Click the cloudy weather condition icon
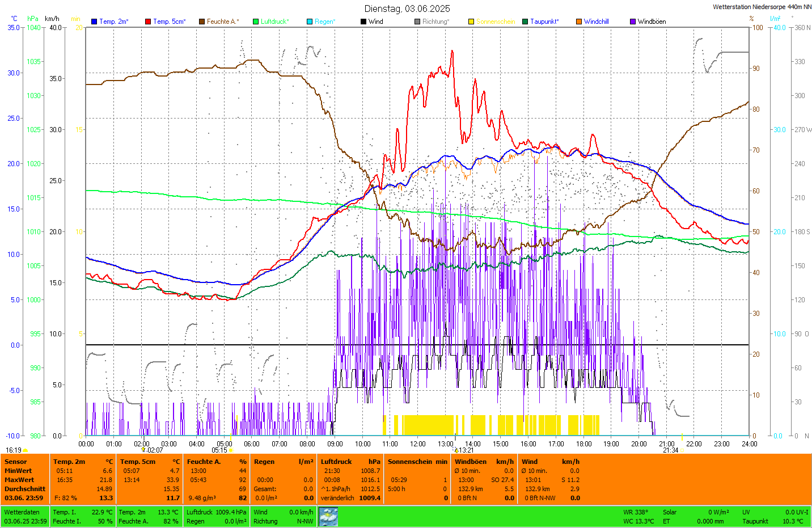This screenshot has width=812, height=528. 328,517
